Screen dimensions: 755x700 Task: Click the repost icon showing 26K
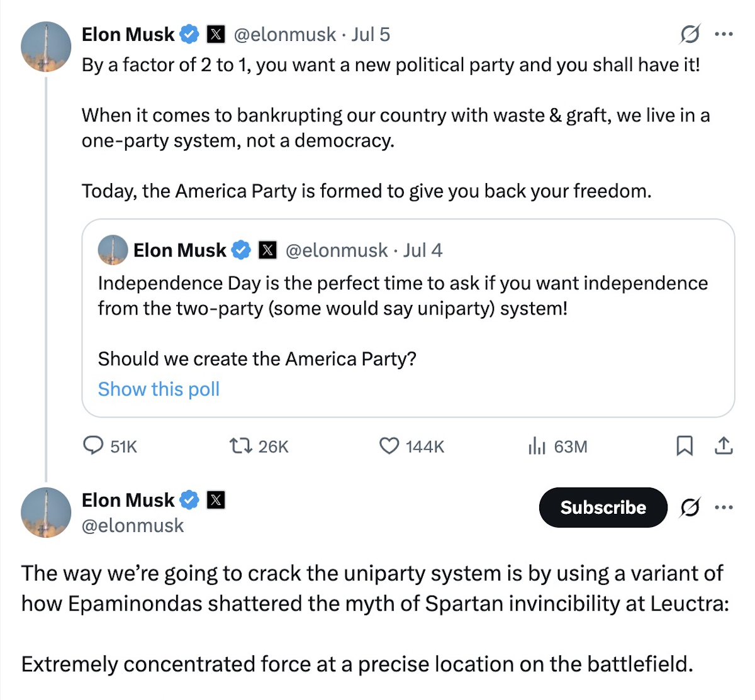240,446
